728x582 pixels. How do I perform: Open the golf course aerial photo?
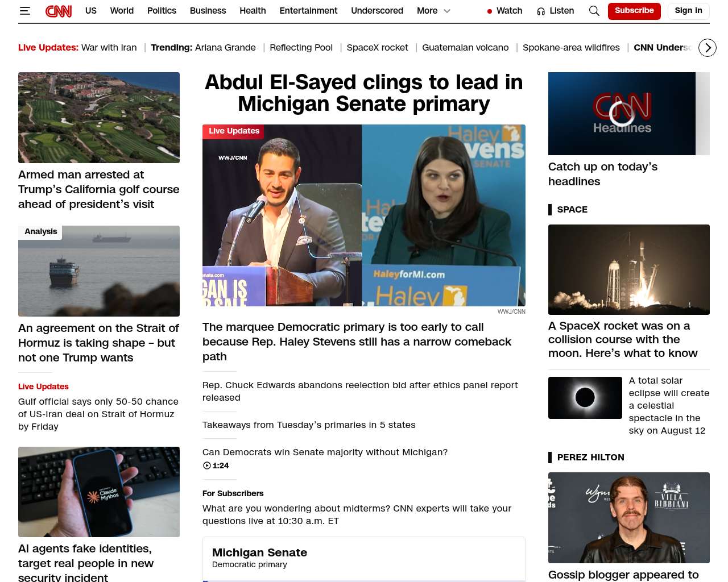point(99,118)
